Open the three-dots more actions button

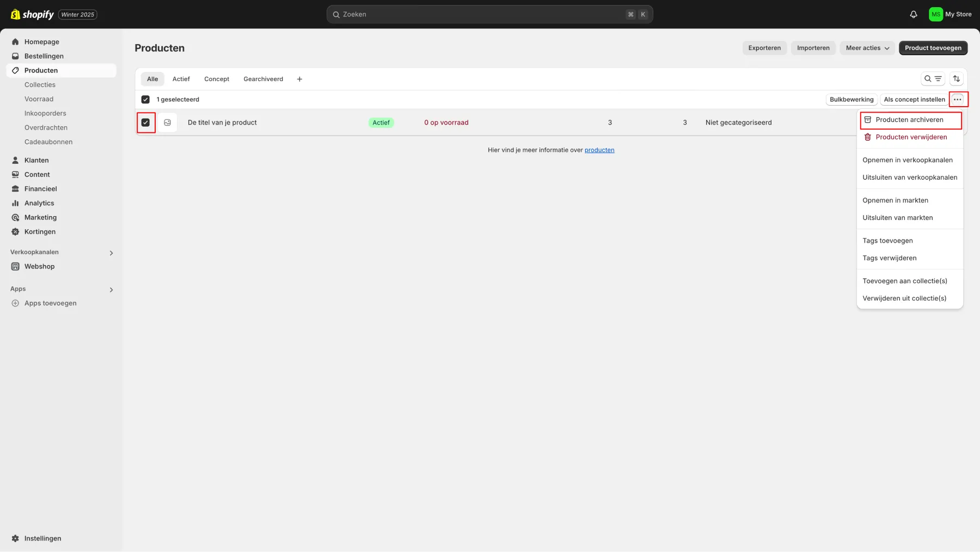(x=957, y=100)
